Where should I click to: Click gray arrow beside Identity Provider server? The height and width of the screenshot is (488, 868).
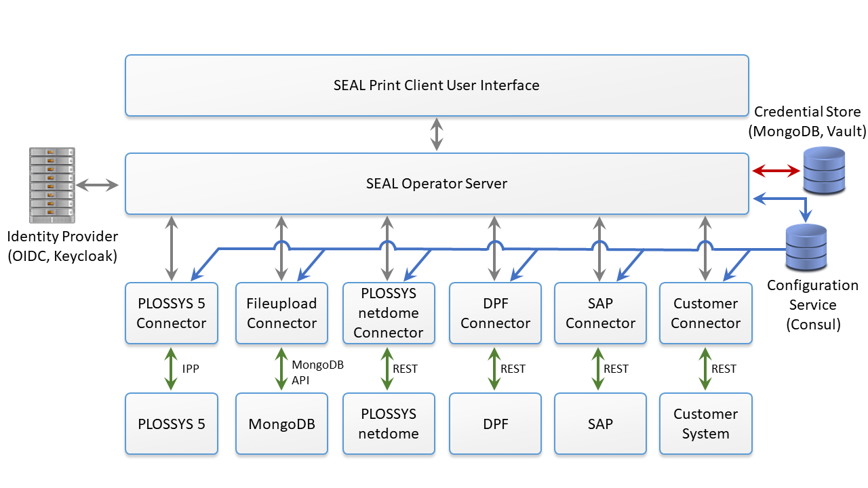click(x=98, y=184)
